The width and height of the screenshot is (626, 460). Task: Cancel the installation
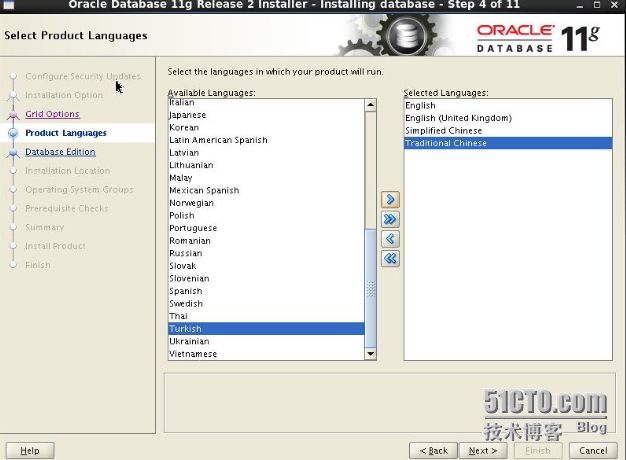tap(593, 450)
